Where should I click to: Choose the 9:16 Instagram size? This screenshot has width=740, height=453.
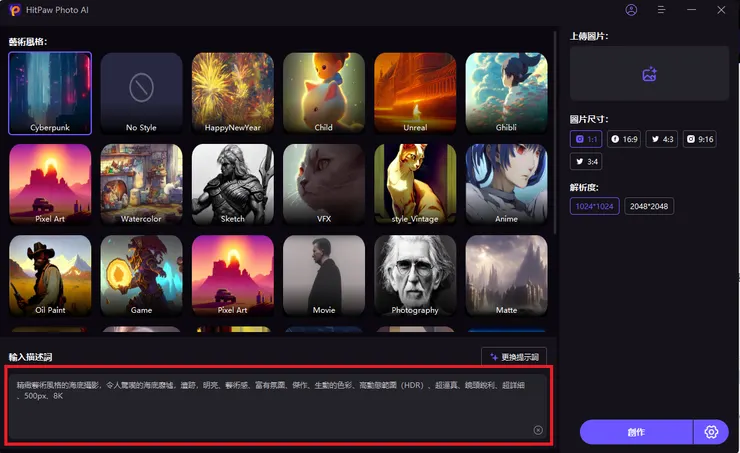[x=700, y=139]
